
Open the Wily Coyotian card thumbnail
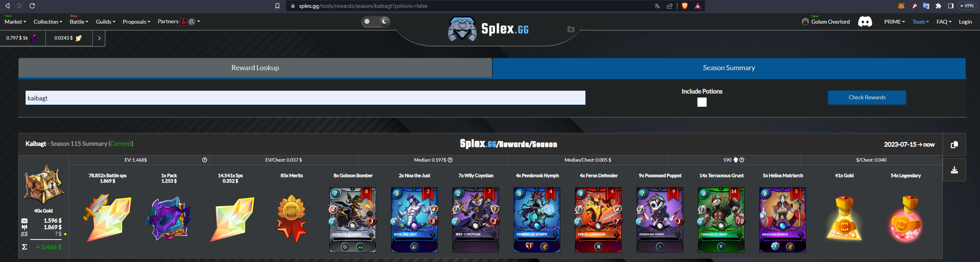[476, 220]
